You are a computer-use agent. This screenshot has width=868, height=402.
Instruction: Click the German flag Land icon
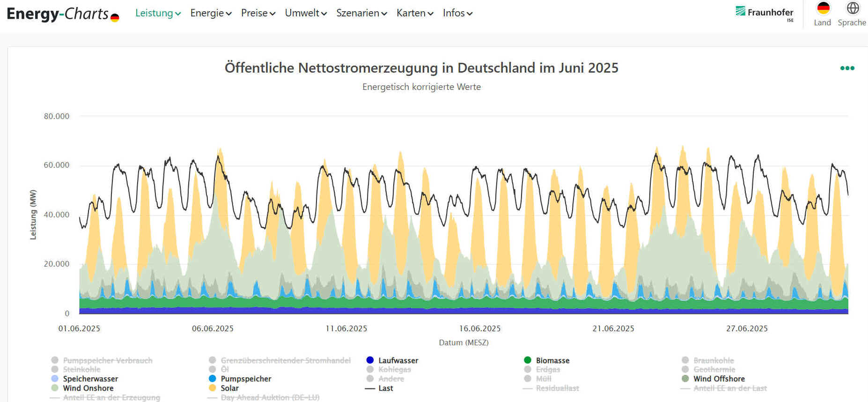823,9
